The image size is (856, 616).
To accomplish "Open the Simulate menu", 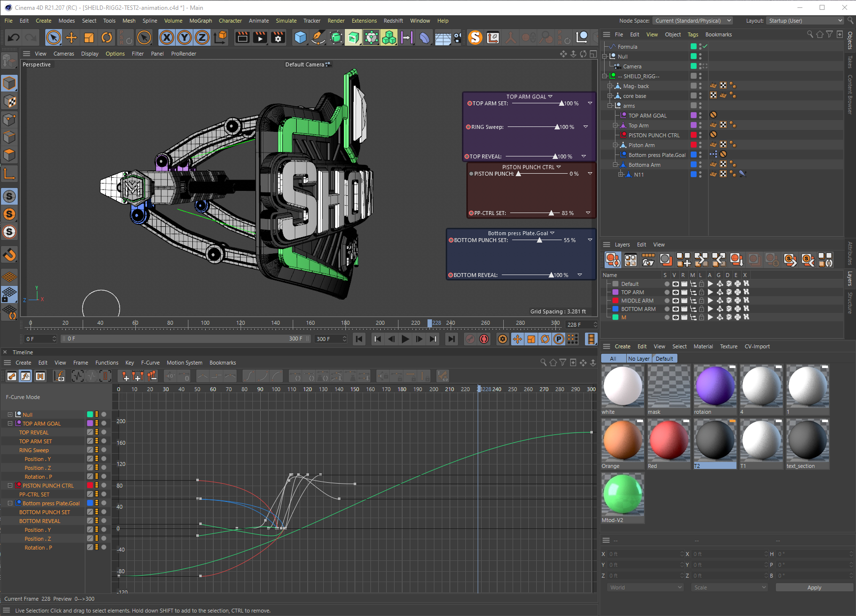I will coord(286,21).
